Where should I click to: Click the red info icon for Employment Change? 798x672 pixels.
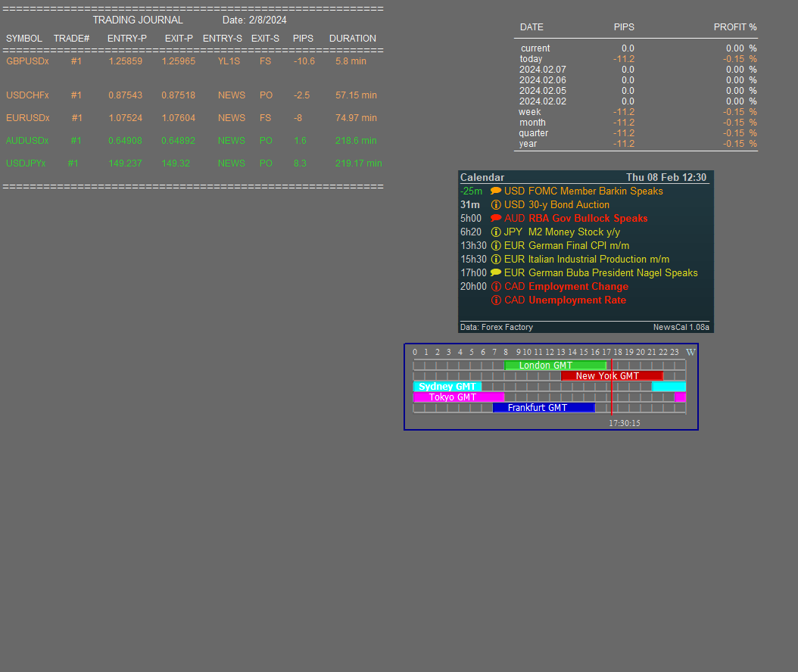pyautogui.click(x=496, y=286)
